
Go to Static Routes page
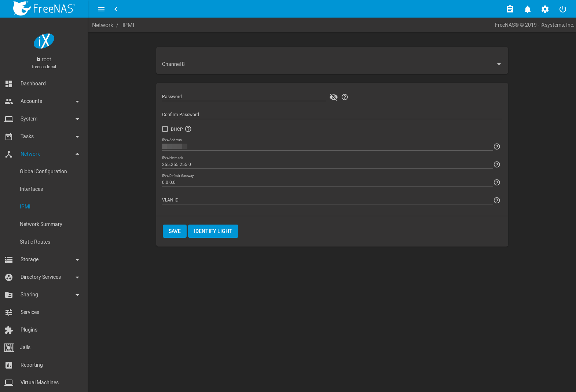35,242
